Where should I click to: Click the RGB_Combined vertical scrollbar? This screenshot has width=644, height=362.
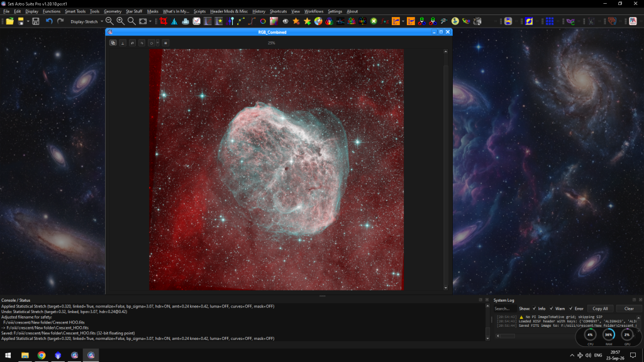(x=446, y=170)
